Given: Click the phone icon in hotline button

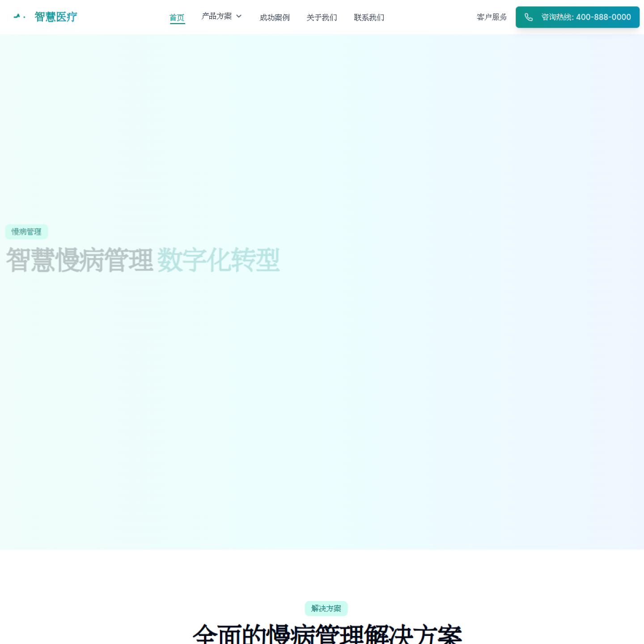Looking at the screenshot, I should 528,17.
